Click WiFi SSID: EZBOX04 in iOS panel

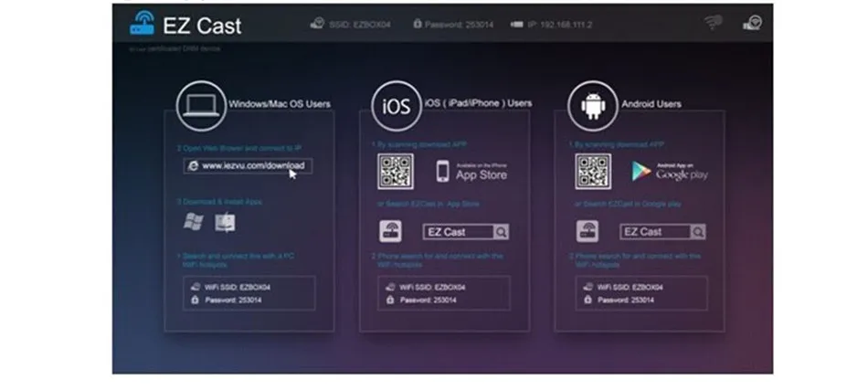pos(432,288)
